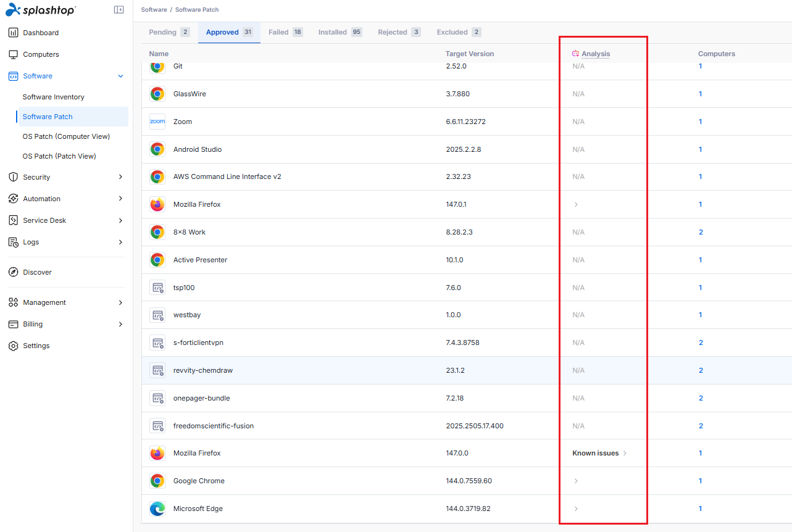Click the Service Desk icon

(x=13, y=220)
